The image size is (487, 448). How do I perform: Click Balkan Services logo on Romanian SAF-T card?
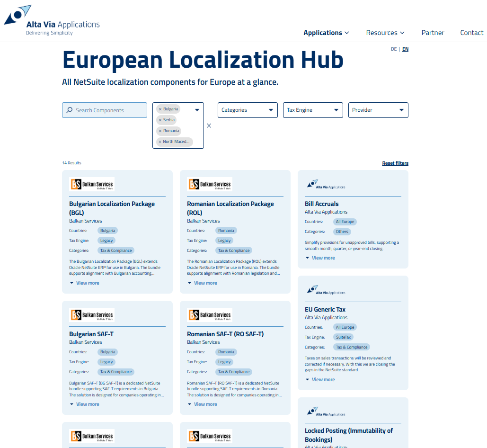(x=210, y=315)
